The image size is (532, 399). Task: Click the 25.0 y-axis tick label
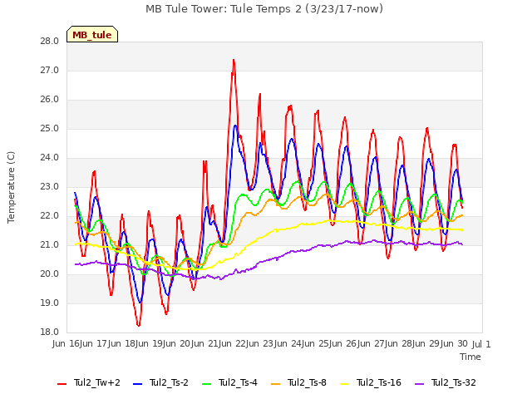click(x=50, y=129)
